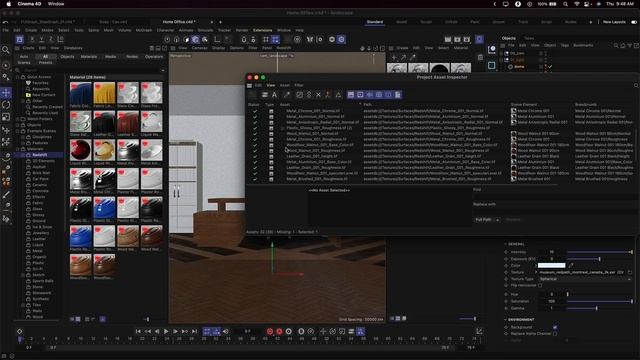Click the stacked-list icon in Asset Inspector toolbar
Viewport: 640px width, 360px height.
[x=264, y=95]
